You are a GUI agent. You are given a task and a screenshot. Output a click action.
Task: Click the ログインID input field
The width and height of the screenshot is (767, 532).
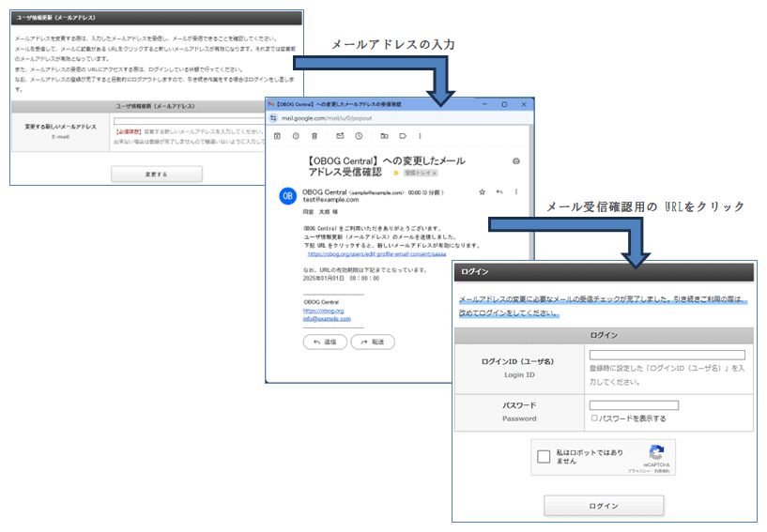pyautogui.click(x=667, y=355)
